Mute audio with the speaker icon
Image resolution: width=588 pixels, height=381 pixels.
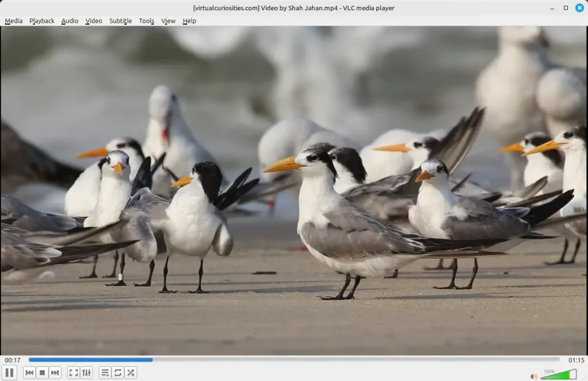point(533,376)
